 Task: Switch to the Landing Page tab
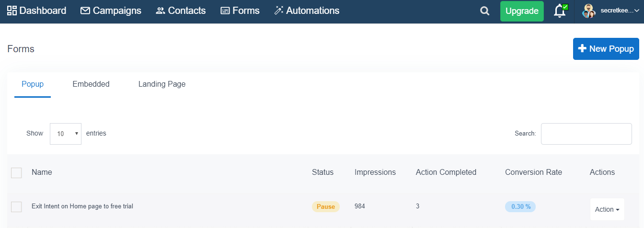[162, 84]
